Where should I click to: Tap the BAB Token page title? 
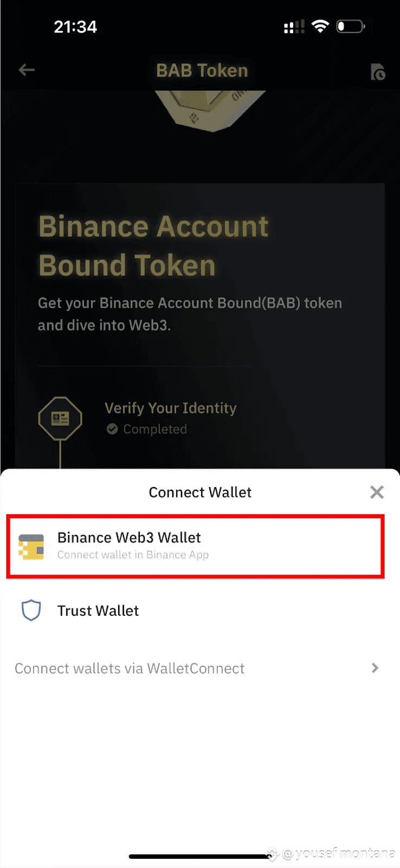(202, 71)
